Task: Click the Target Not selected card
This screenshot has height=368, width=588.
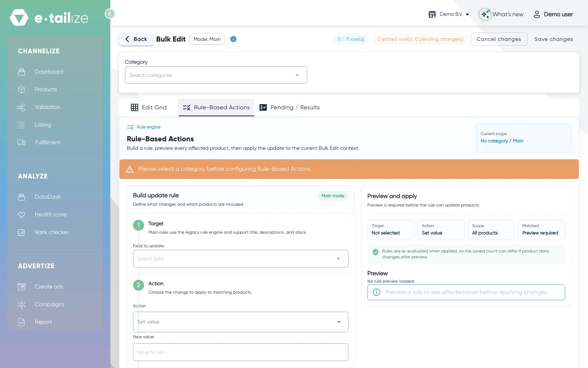Action: coord(391,230)
